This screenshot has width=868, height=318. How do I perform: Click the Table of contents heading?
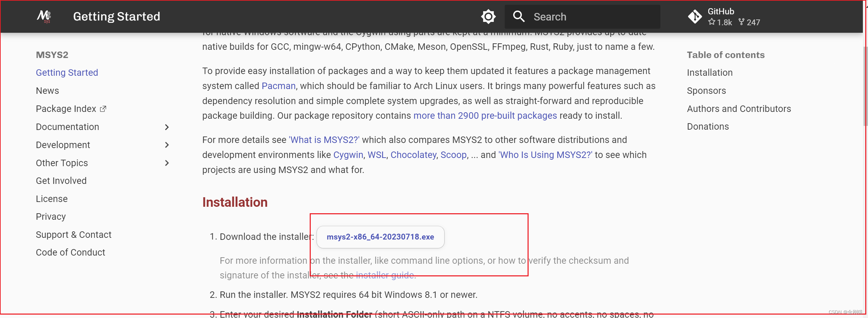[x=726, y=55]
